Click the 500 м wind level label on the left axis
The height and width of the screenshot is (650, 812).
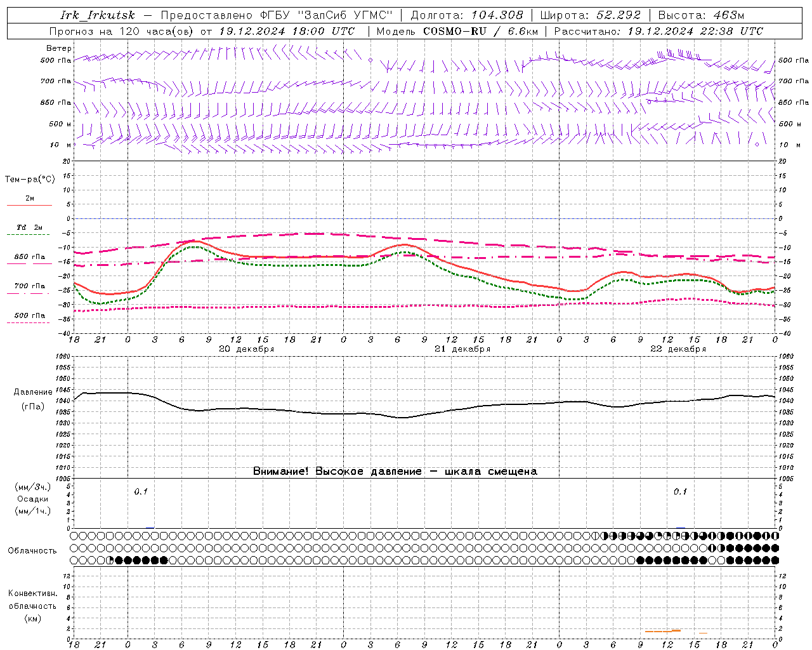click(x=60, y=124)
